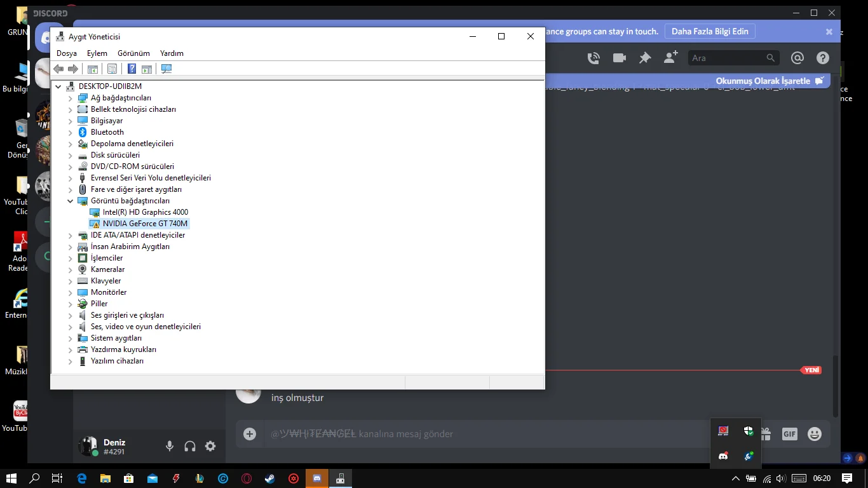Deafen audio with Discord headphones toggle
This screenshot has height=488, width=868.
point(190,447)
